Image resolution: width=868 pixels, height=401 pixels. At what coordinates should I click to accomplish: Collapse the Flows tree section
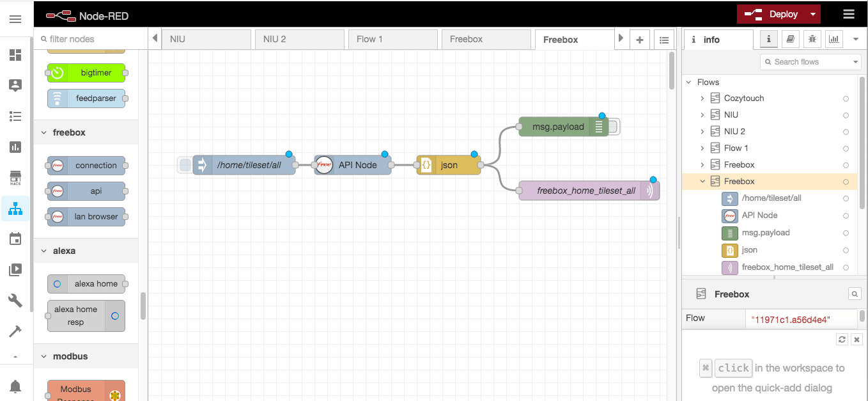(689, 82)
